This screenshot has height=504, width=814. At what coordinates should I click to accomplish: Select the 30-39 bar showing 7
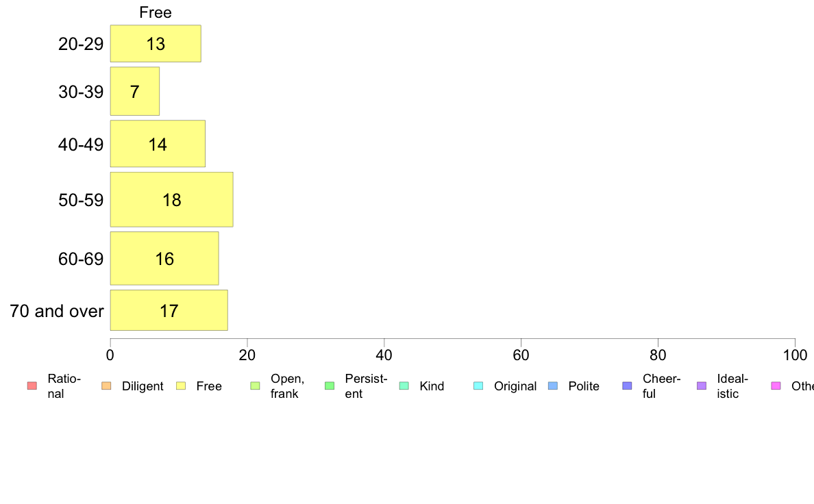(x=135, y=91)
